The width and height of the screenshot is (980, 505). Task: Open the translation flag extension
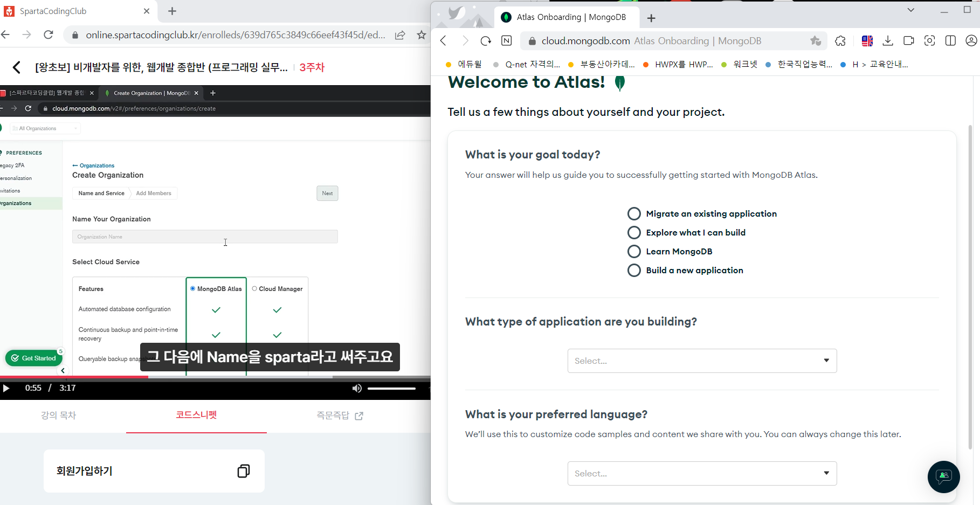867,41
